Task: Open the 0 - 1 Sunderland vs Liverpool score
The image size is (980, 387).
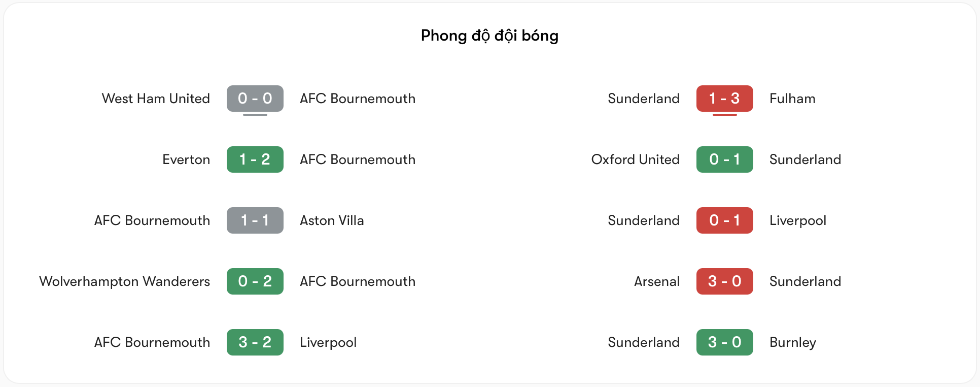Action: [725, 220]
